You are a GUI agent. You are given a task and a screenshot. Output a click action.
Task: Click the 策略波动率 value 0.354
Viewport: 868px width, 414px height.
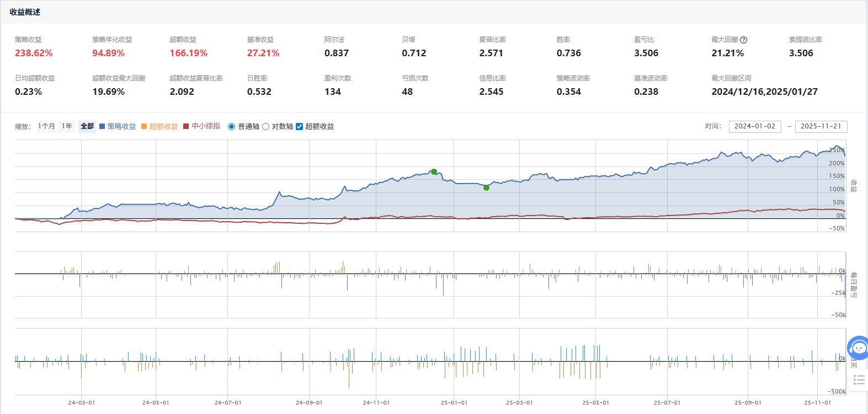click(569, 92)
